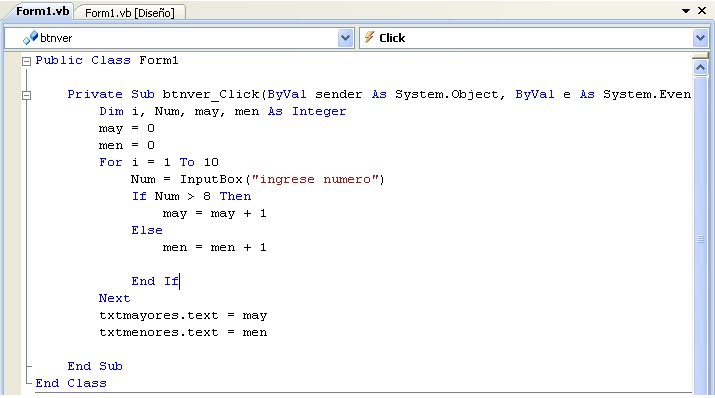Click the 'Dim i, Num, may, men' line

pyautogui.click(x=223, y=111)
